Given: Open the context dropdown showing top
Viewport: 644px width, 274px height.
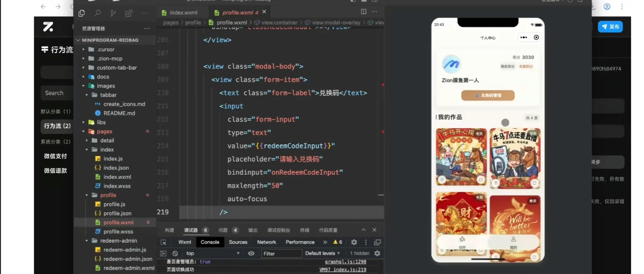Looking at the screenshot, I should tap(212, 253).
